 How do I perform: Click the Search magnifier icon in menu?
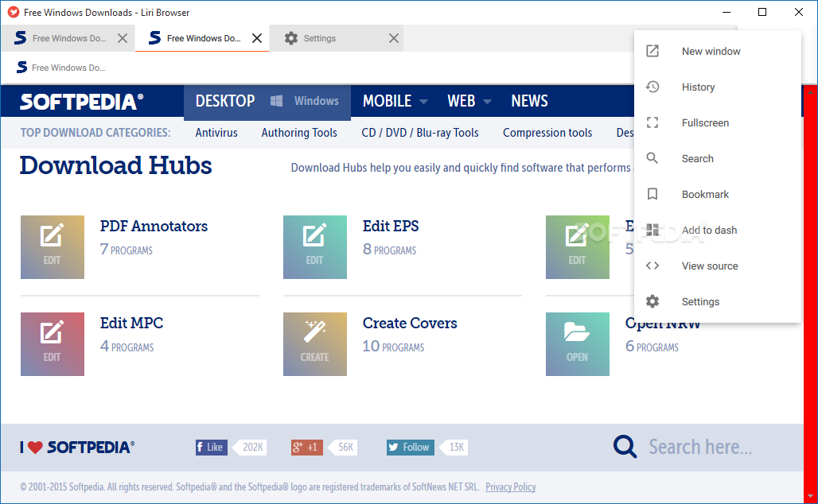click(x=652, y=158)
